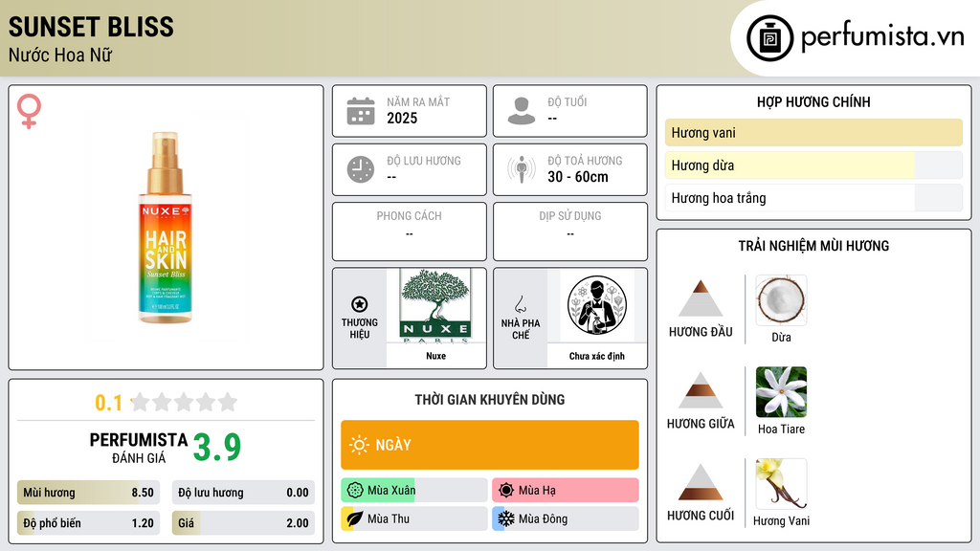980x551 pixels.
Task: Click the Hương hoa trắng accord bar
Action: pyautogui.click(x=813, y=198)
